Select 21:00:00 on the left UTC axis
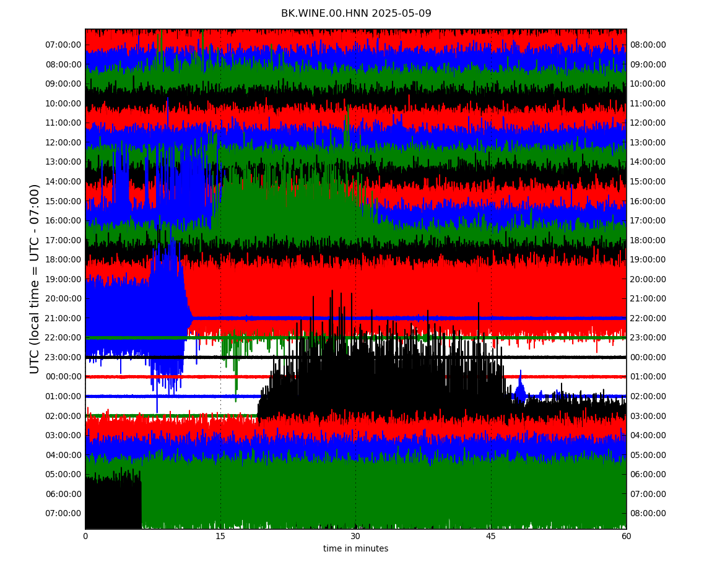This screenshot has width=712, height=588. point(64,318)
